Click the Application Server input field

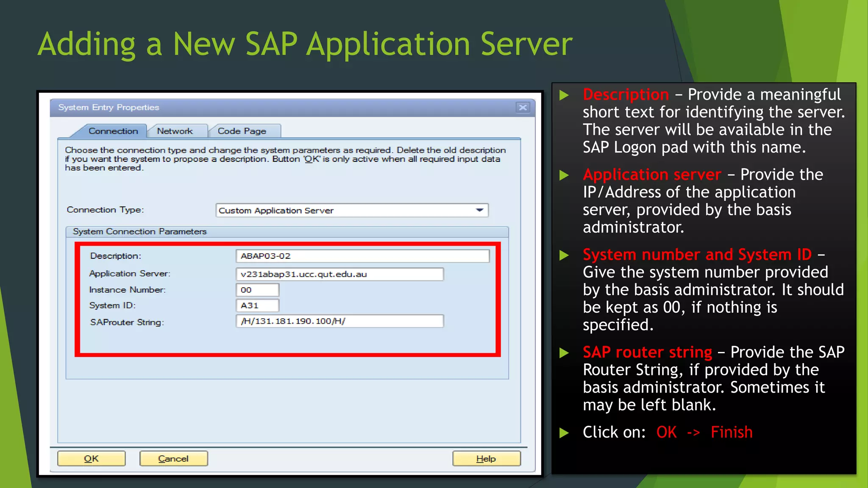coord(339,274)
